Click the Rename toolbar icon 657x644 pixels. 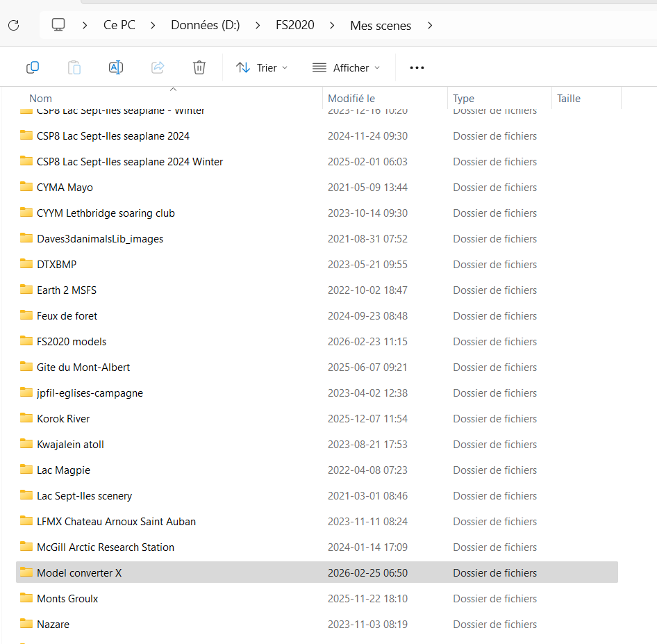(116, 67)
